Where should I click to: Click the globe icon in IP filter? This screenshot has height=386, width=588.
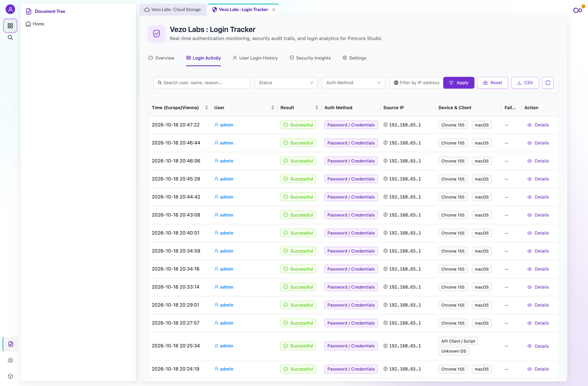396,83
